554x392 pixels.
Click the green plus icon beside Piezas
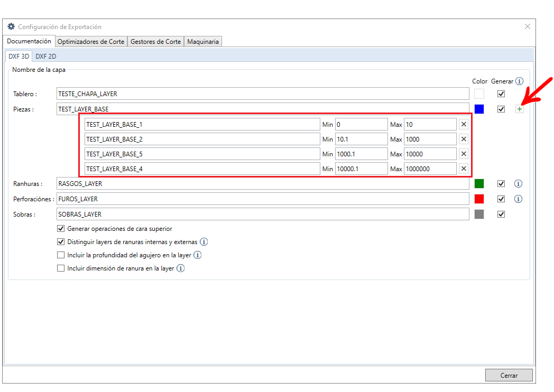[x=519, y=109]
